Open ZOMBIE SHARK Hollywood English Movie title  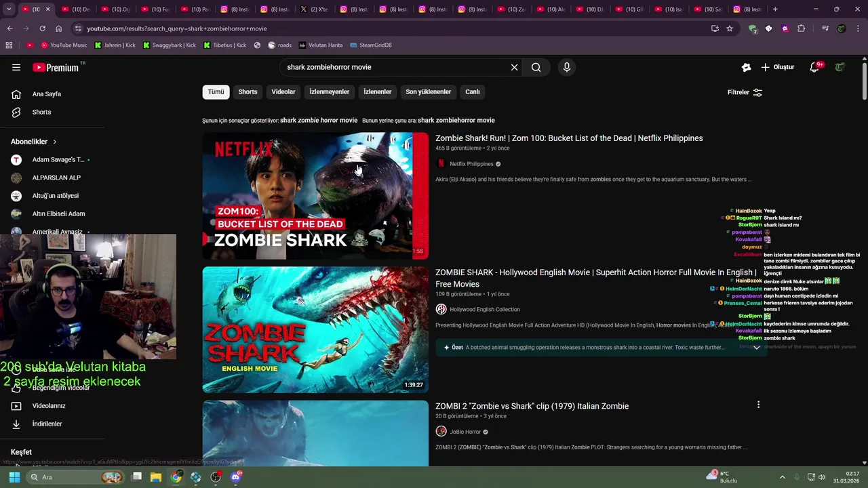click(x=595, y=278)
